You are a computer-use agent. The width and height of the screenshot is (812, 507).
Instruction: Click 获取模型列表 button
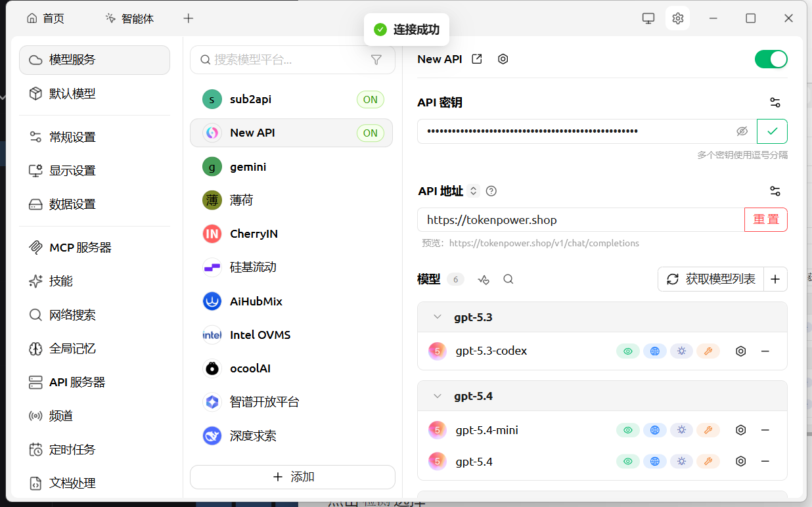pyautogui.click(x=710, y=279)
